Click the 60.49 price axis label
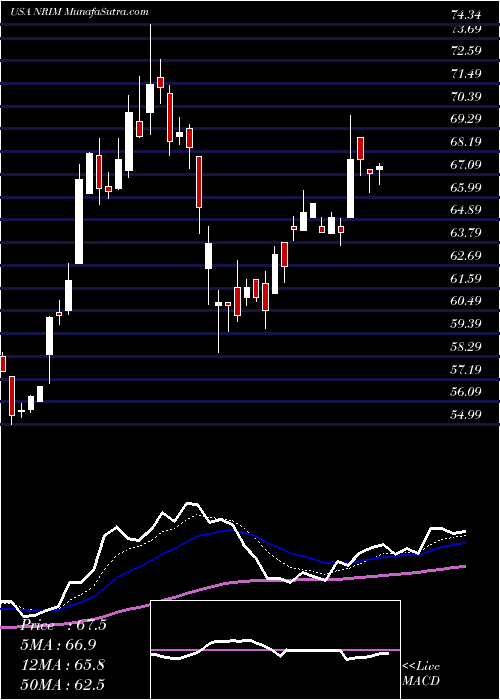 (x=466, y=301)
